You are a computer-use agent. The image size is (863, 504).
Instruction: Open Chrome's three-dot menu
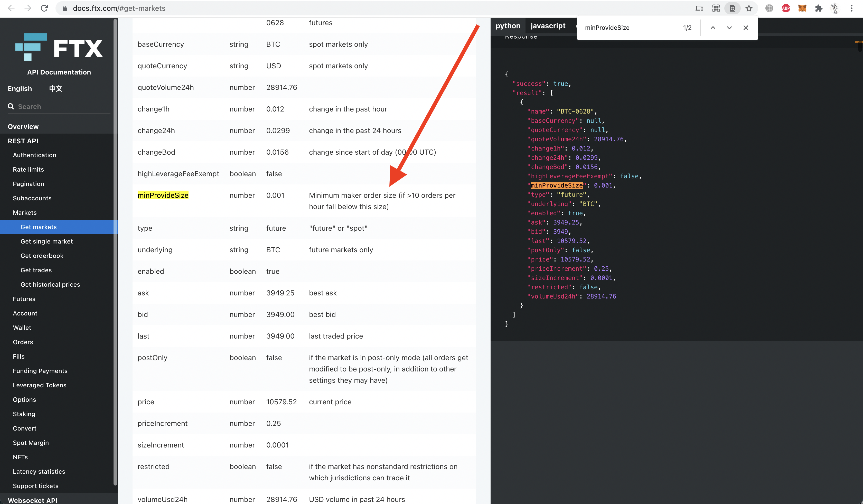point(852,8)
